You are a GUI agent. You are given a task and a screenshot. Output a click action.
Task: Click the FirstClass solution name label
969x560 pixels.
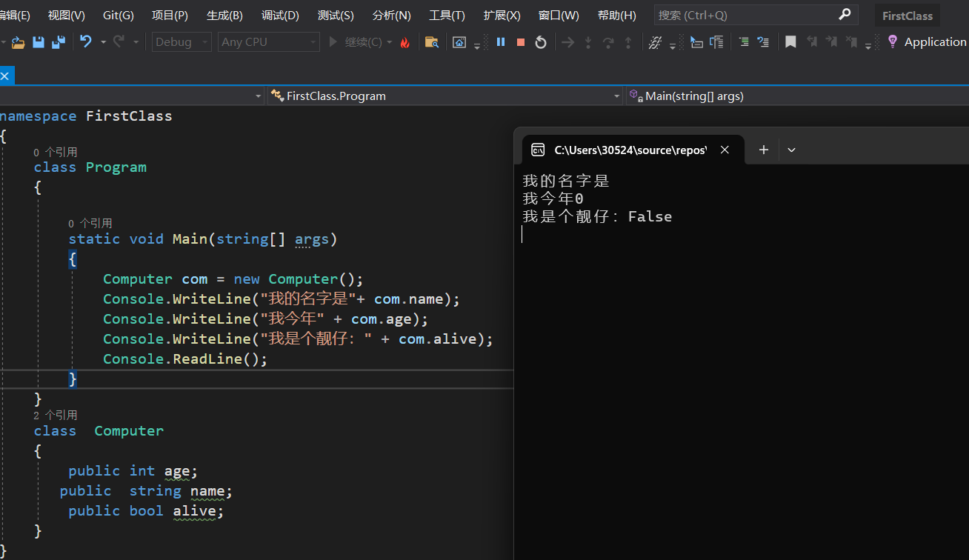[908, 16]
